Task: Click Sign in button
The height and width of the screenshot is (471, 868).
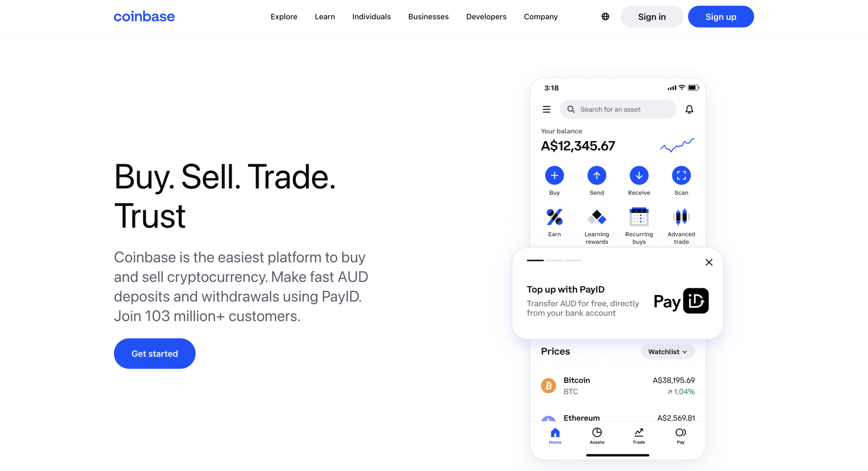Action: point(651,16)
